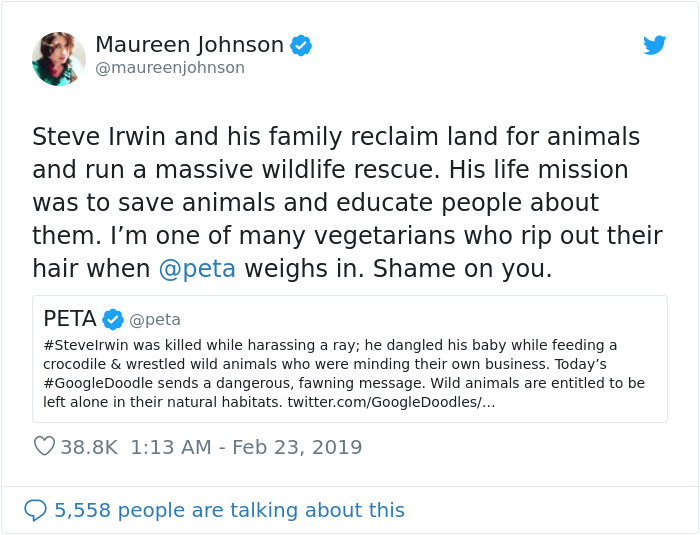Click the speech bubble reply icon
This screenshot has width=700, height=535.
click(x=35, y=510)
